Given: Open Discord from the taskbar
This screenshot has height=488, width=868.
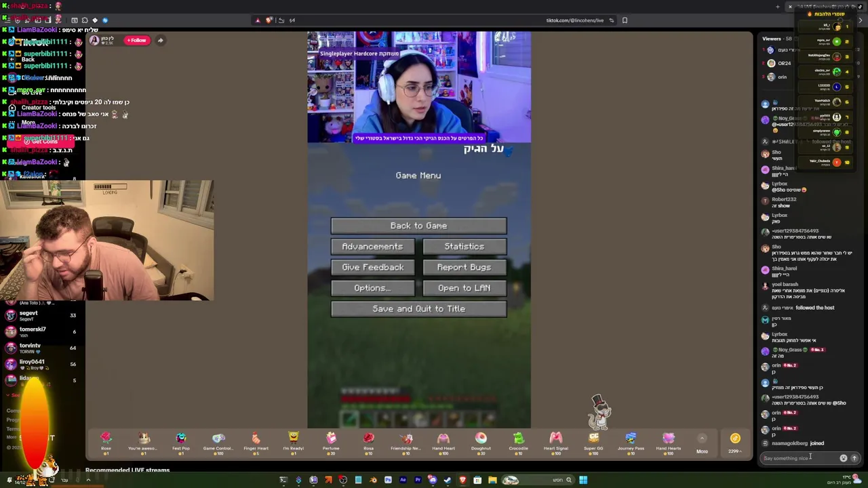Looking at the screenshot, I should 433,480.
